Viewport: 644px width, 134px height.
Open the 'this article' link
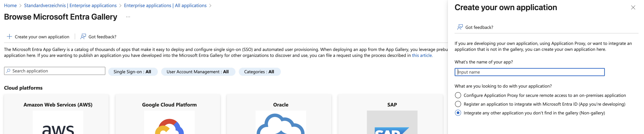[422, 56]
